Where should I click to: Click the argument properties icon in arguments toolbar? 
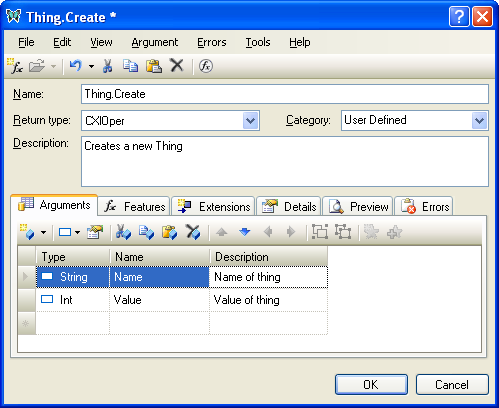tap(95, 232)
